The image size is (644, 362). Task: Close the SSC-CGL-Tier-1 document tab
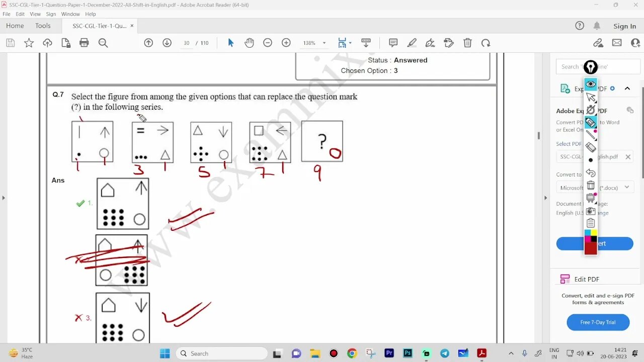(132, 26)
